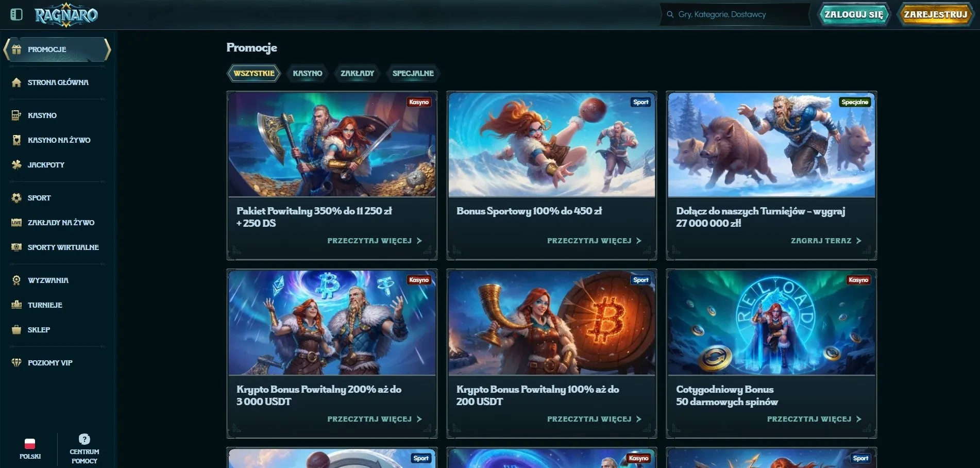Image resolution: width=980 pixels, height=468 pixels.
Task: Click the Zarejestruj button
Action: pyautogui.click(x=935, y=14)
